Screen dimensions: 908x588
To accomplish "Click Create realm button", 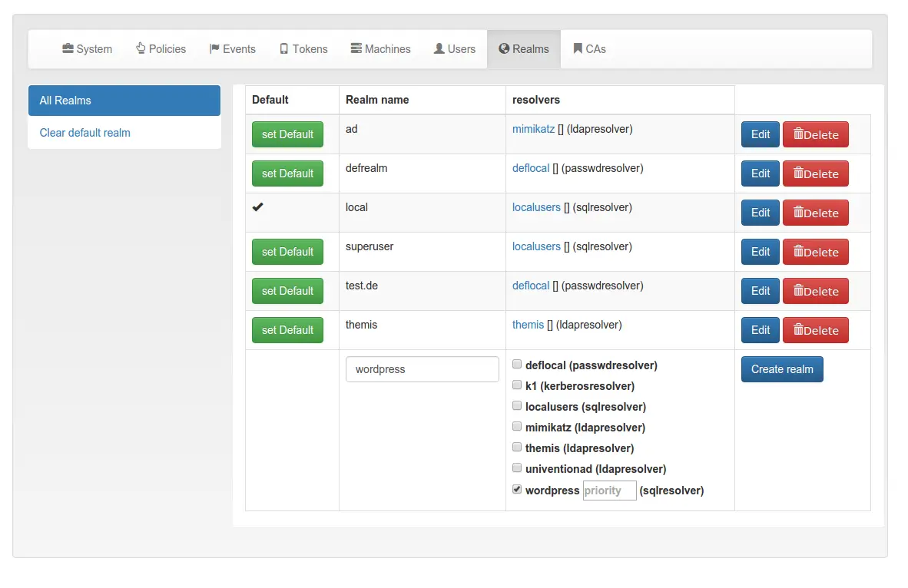I will point(782,369).
